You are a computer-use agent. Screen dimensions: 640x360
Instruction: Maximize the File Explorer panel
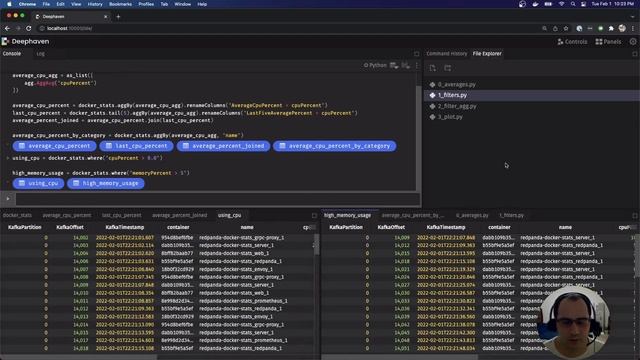[x=635, y=54]
